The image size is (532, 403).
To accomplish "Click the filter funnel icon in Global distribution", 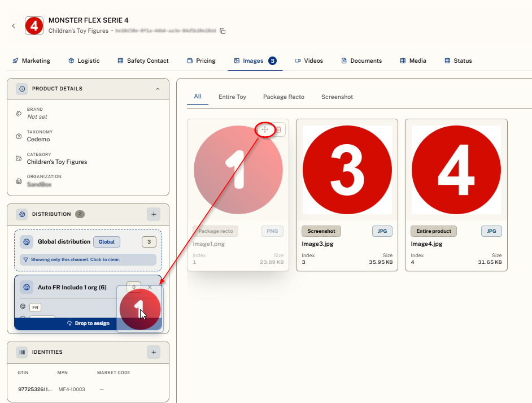I will [x=25, y=260].
